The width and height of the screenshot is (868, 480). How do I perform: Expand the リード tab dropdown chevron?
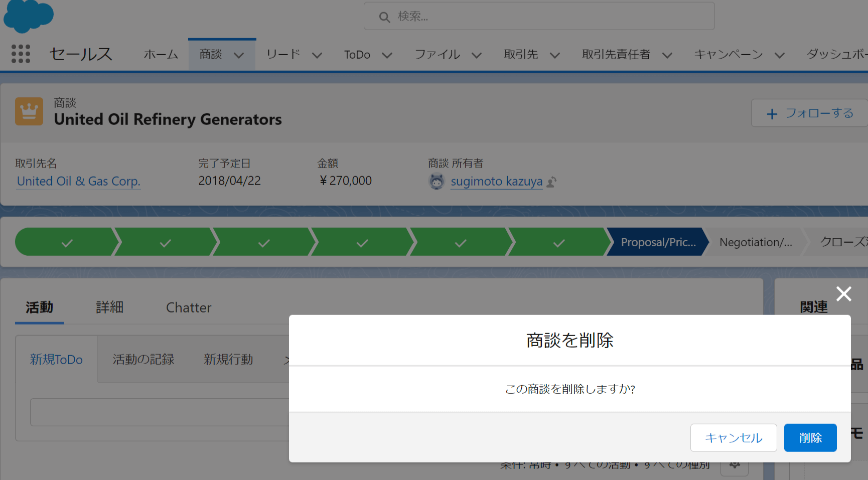pyautogui.click(x=317, y=55)
